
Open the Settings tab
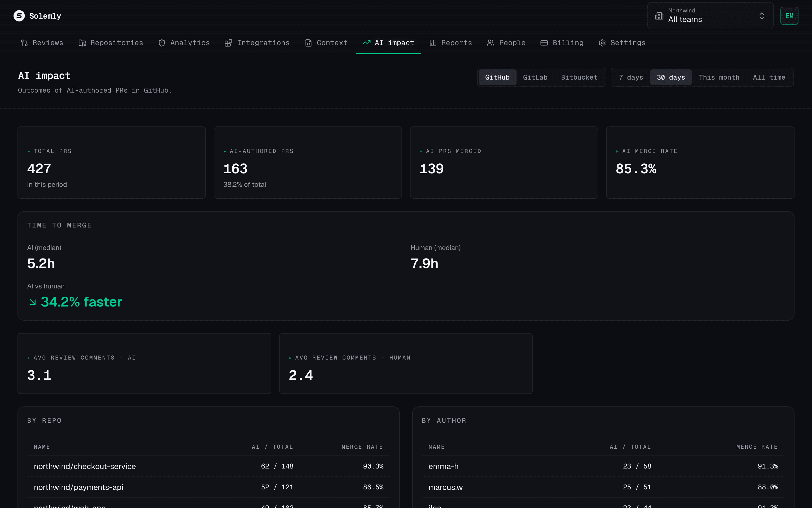(x=622, y=43)
